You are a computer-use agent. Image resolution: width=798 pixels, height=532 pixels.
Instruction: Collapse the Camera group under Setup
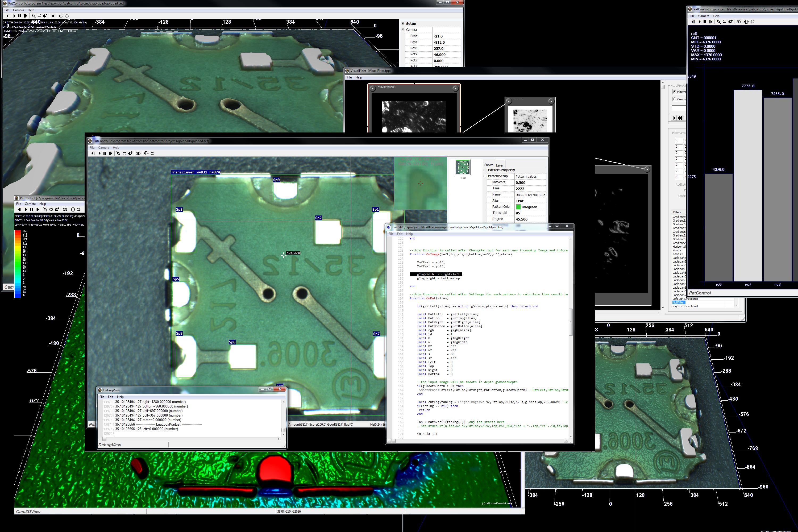[x=403, y=30]
